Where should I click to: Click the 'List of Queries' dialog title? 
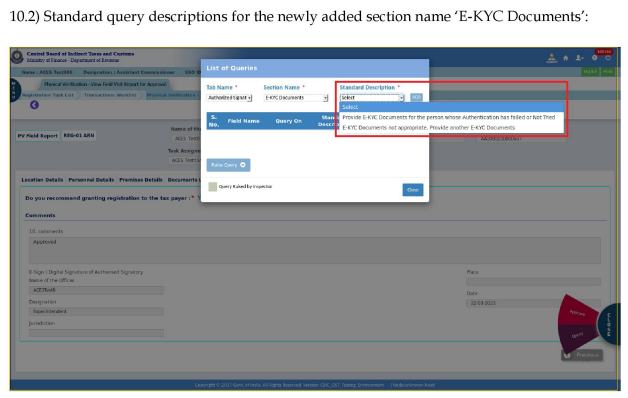coord(231,68)
